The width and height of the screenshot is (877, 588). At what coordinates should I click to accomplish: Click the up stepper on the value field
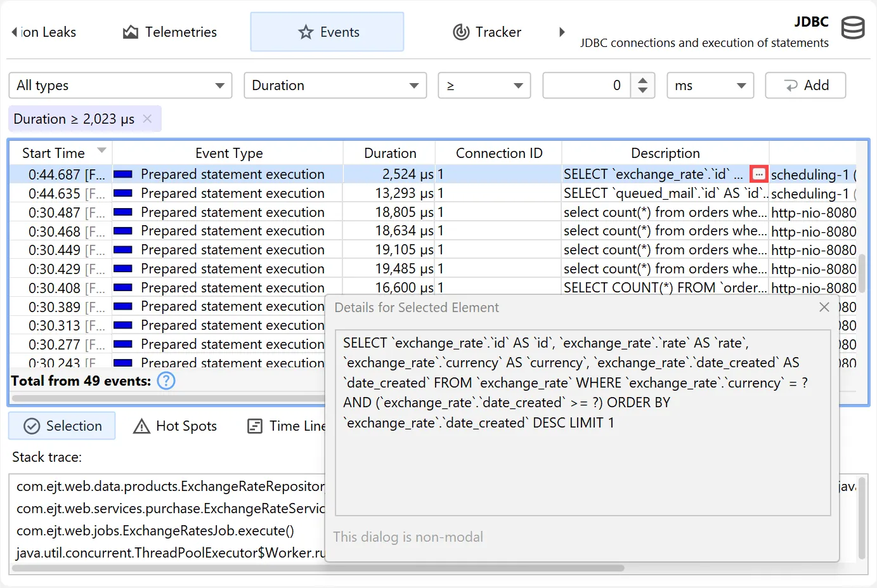(x=643, y=81)
